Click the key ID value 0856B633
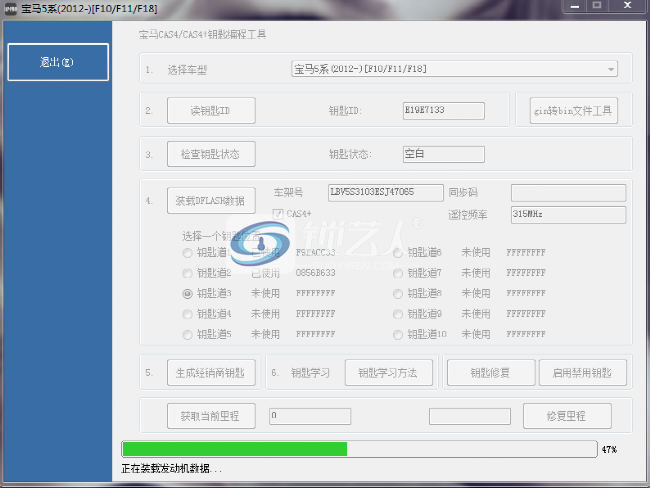This screenshot has width=650, height=488. click(x=316, y=273)
